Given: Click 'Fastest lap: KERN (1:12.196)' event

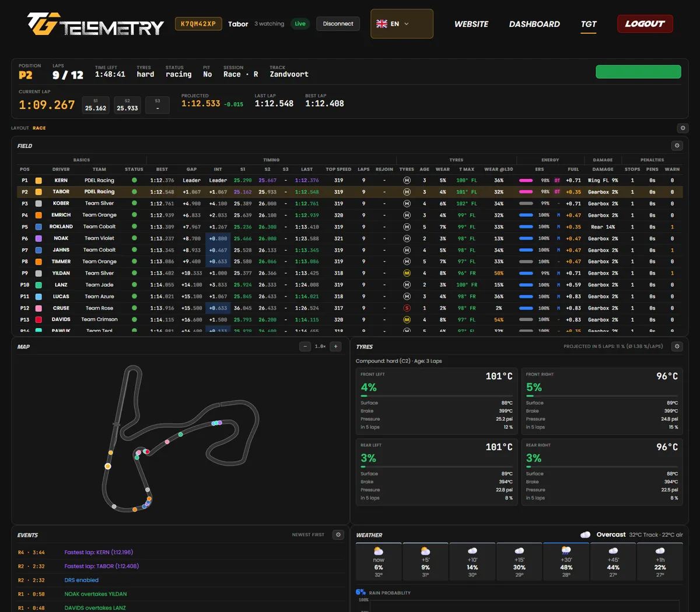Looking at the screenshot, I should click(x=99, y=552).
